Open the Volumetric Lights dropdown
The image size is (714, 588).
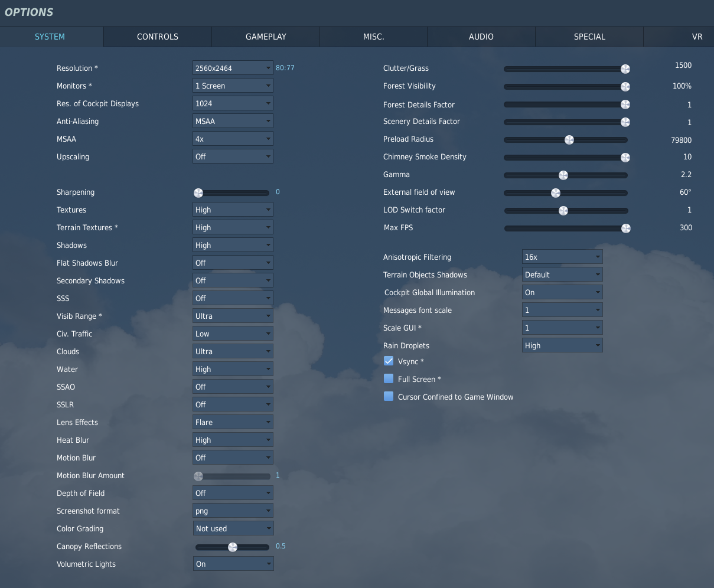[x=233, y=564]
